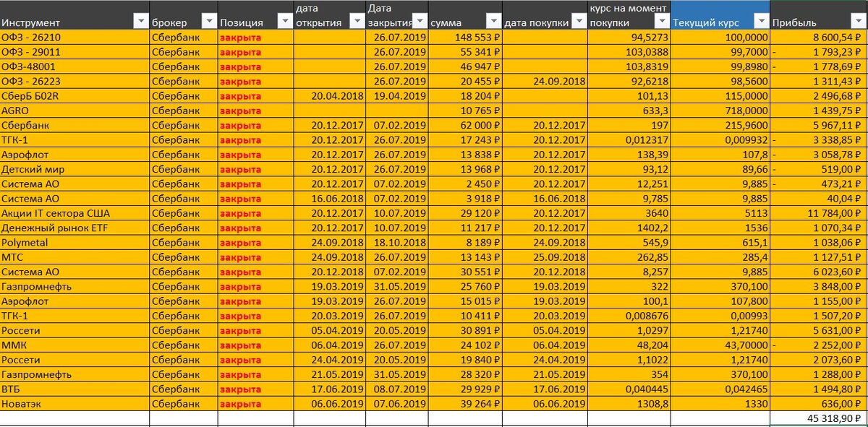This screenshot has width=868, height=427.
Task: Click the 29 120 ₽ sum cell
Action: coord(464,213)
